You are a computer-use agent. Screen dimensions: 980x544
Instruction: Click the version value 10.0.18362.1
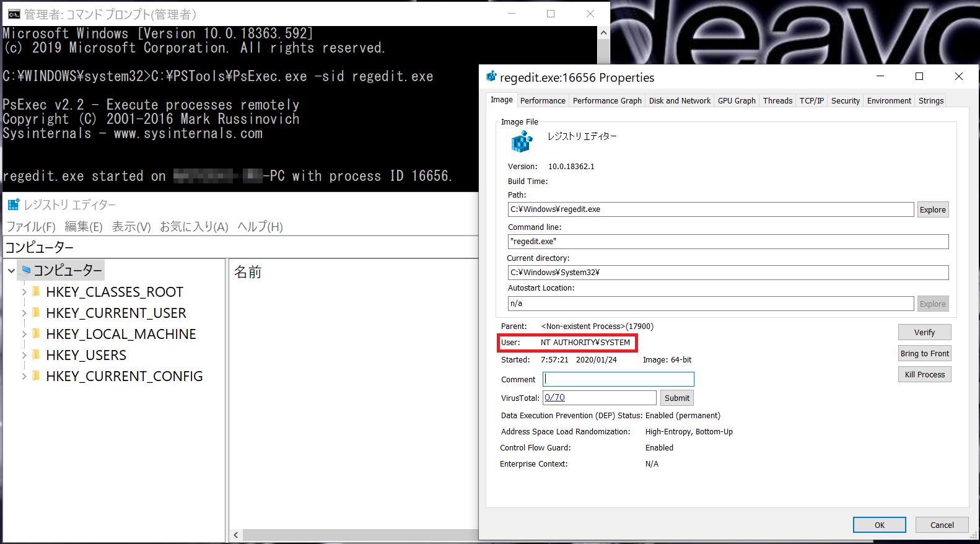(571, 166)
